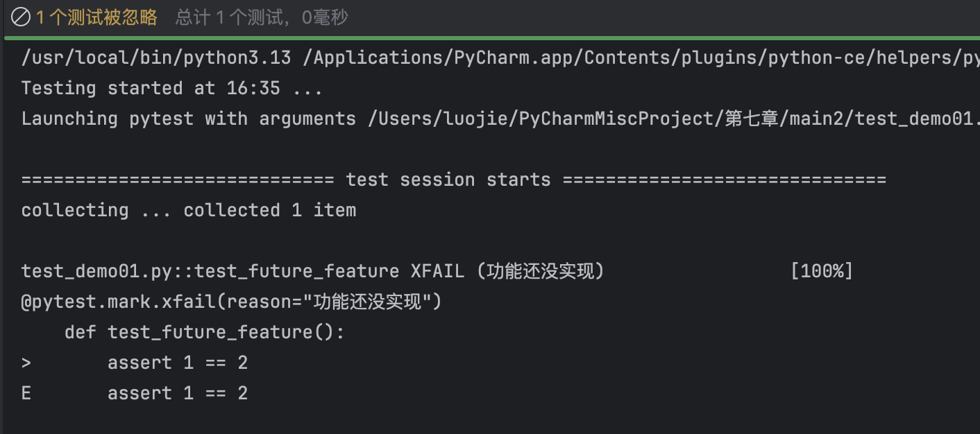Click the XFAIL result label
Image resolution: width=980 pixels, height=434 pixels.
point(437,271)
